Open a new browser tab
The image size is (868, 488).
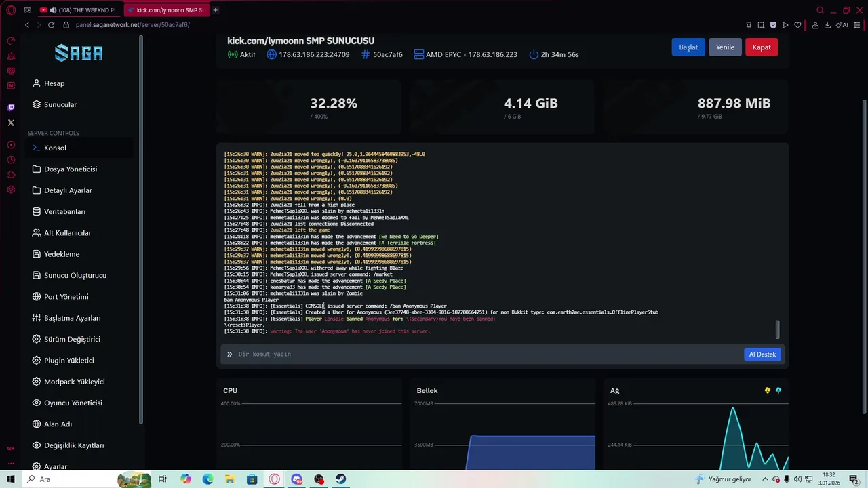tap(216, 10)
